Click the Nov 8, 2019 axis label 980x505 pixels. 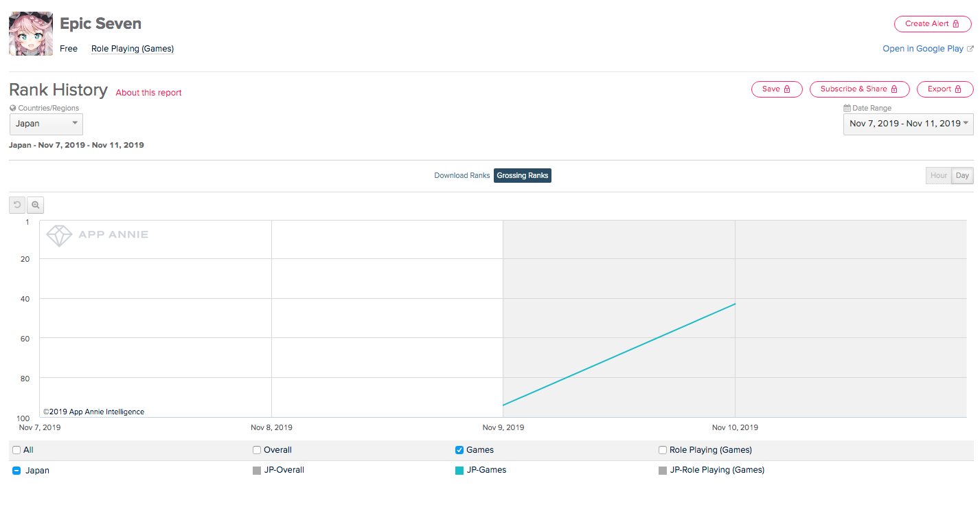coord(271,427)
